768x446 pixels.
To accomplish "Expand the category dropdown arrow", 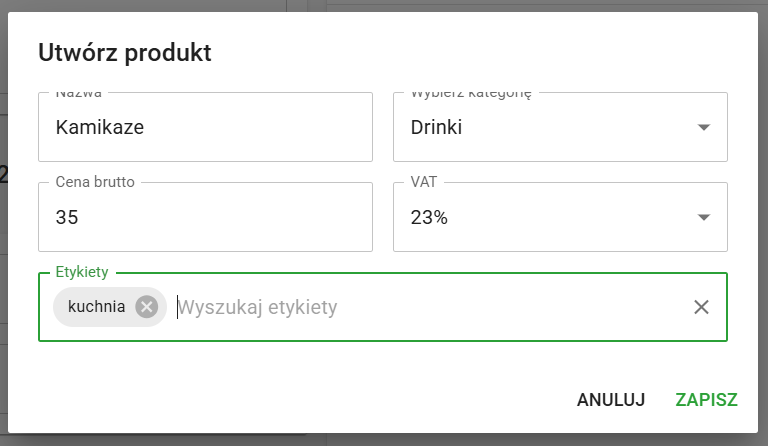I will click(x=703, y=127).
